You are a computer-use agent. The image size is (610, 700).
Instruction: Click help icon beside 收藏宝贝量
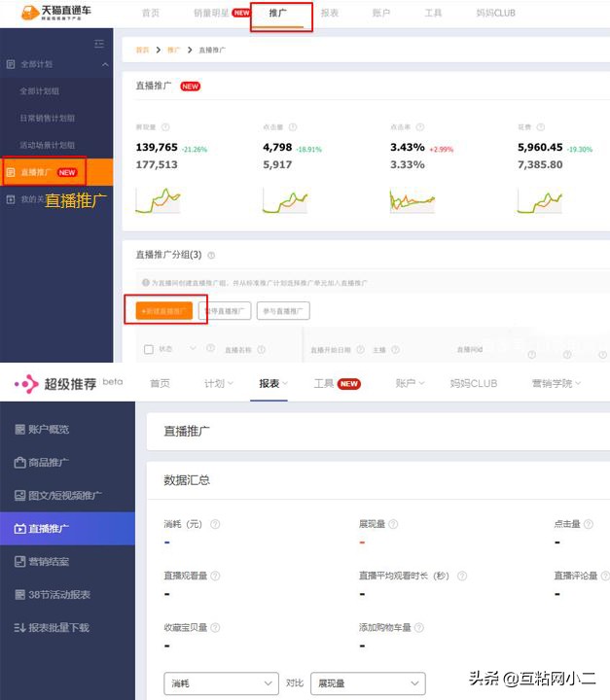[215, 628]
